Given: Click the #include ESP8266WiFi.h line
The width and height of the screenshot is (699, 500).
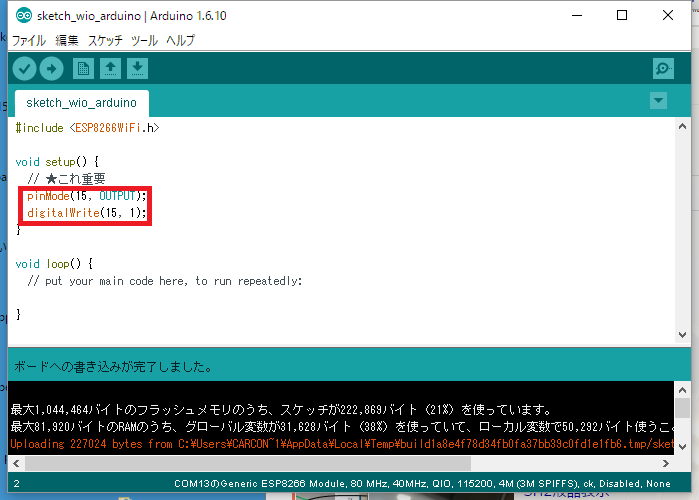Looking at the screenshot, I should tap(87, 128).
